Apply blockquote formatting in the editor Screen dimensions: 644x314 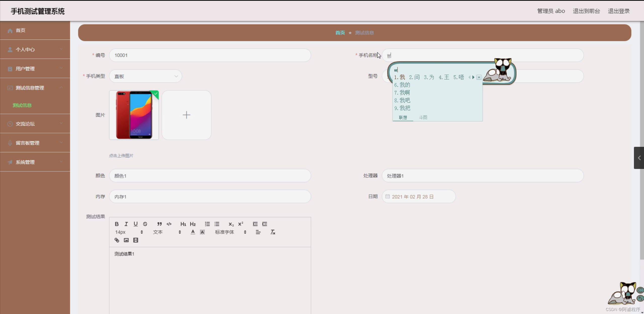click(x=159, y=224)
